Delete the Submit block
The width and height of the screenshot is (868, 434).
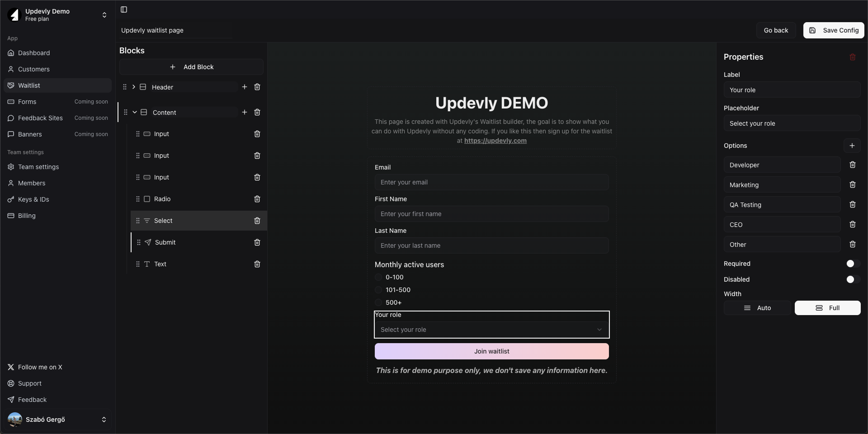[257, 242]
